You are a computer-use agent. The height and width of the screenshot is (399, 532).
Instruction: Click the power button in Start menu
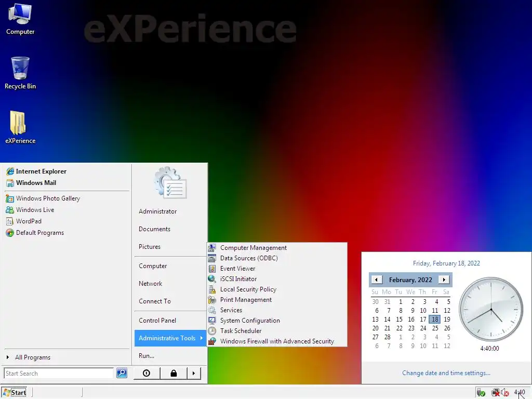pos(147,373)
